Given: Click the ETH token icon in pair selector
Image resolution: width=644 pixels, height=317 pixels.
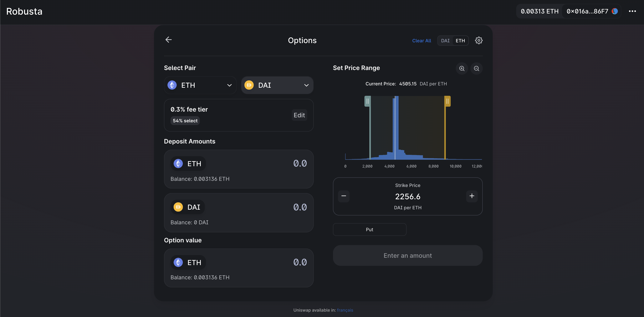Looking at the screenshot, I should [172, 85].
